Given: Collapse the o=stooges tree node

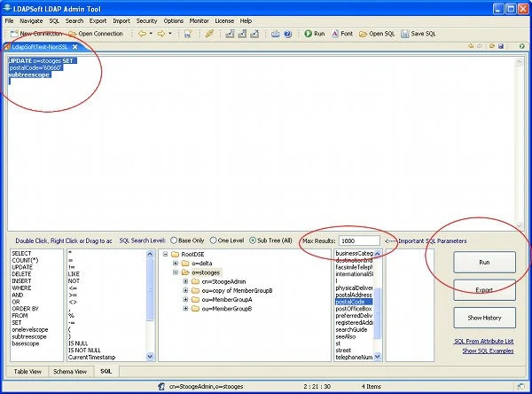Looking at the screenshot, I should 176,272.
